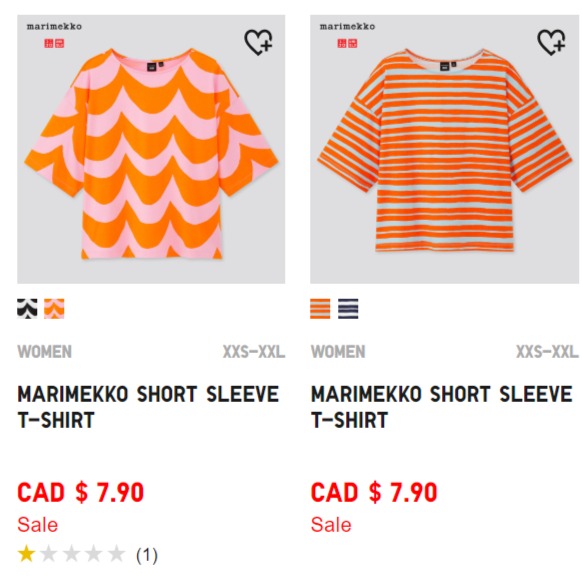Image resolution: width=582 pixels, height=584 pixels.
Task: Click Uniqlo logo on striped shirt image
Action: [347, 44]
